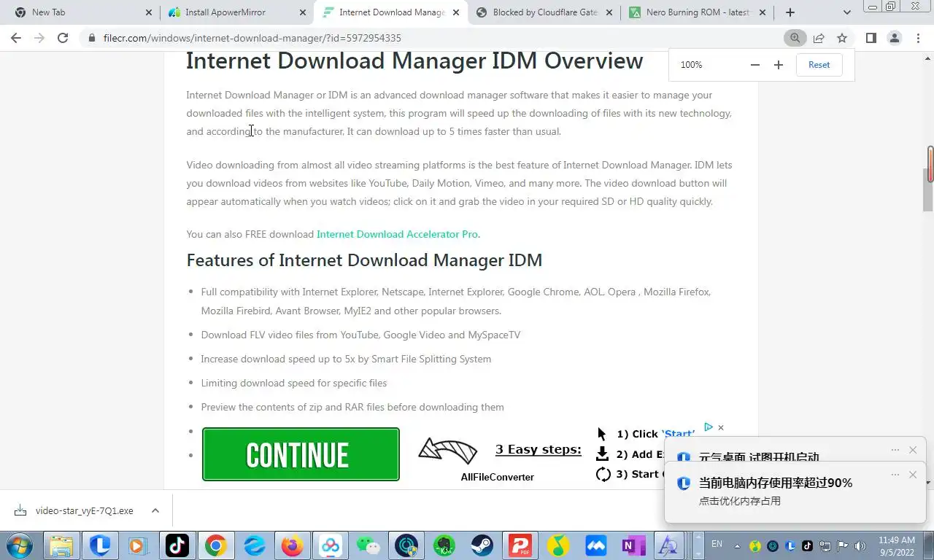Screen dimensions: 934x560
Task: Open OneNote from the taskbar
Action: click(x=632, y=545)
